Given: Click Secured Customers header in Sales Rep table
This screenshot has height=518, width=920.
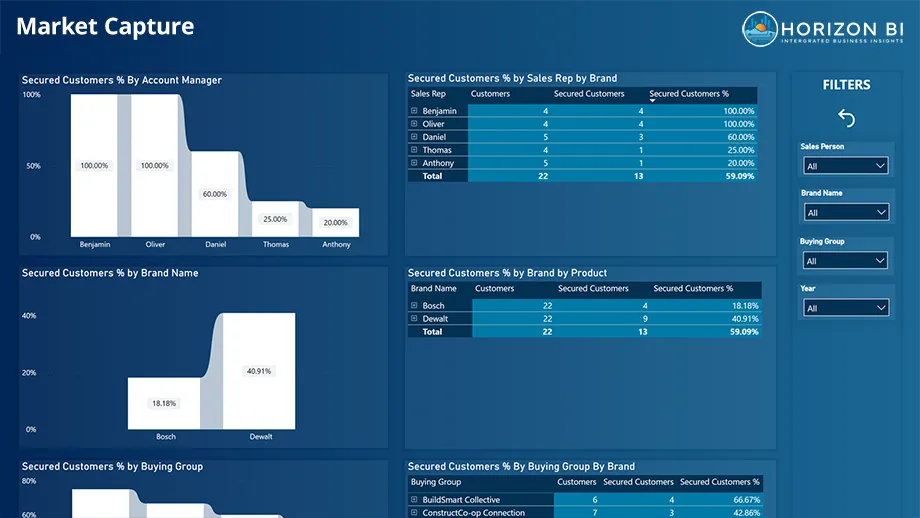Looking at the screenshot, I should (588, 94).
